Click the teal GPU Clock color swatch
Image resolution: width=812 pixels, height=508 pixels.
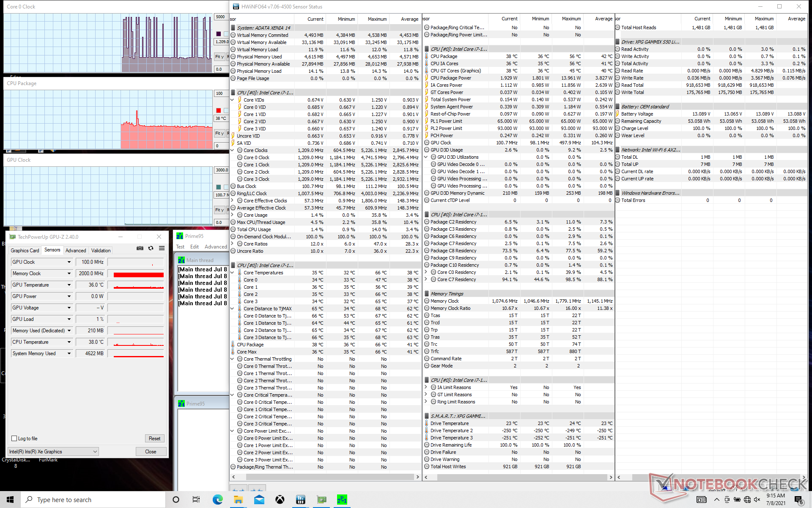click(x=219, y=187)
